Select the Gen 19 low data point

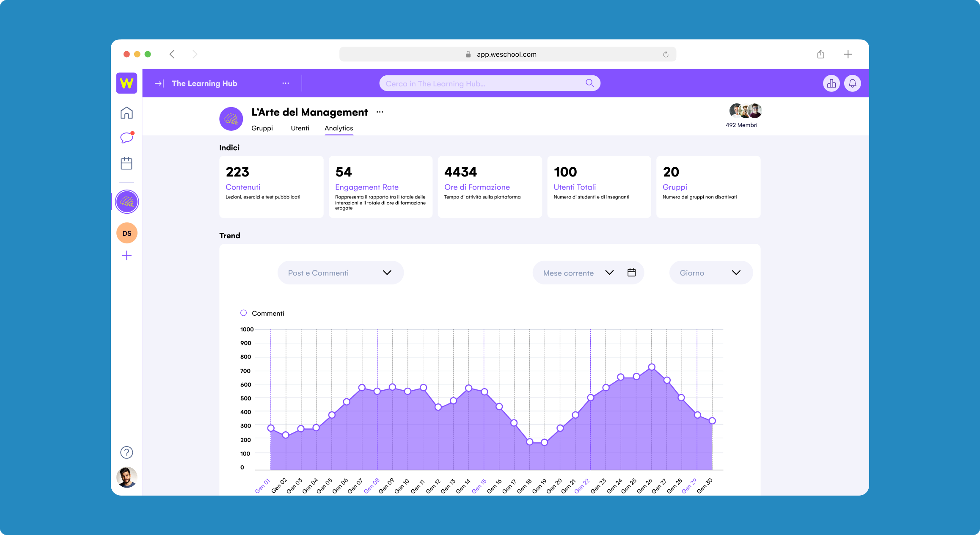545,442
